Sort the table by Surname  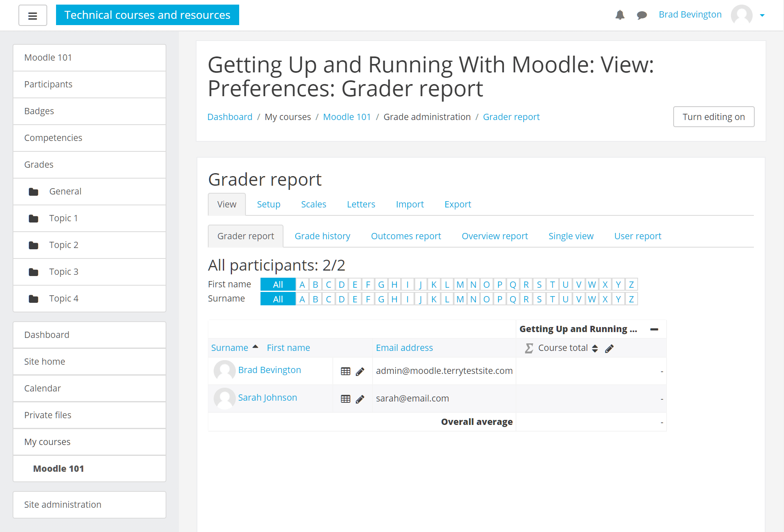pyautogui.click(x=230, y=348)
